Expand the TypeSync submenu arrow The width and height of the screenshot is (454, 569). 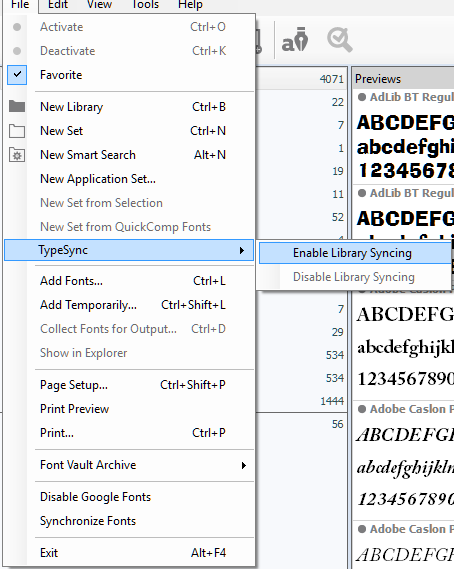242,250
